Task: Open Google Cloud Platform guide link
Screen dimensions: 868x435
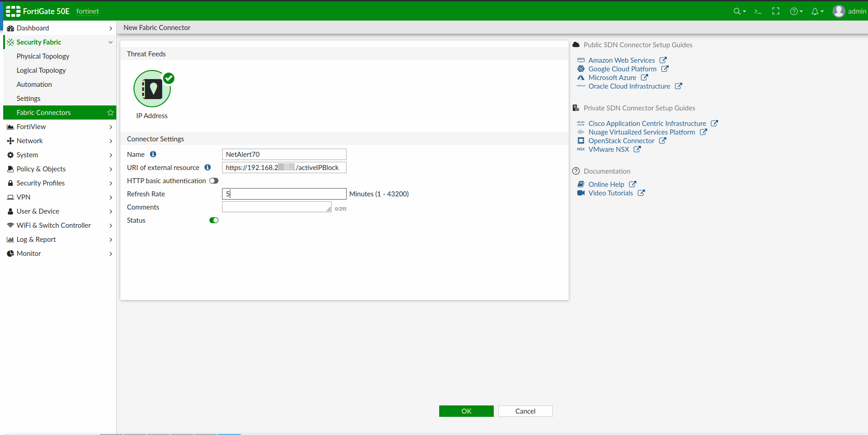Action: (622, 69)
